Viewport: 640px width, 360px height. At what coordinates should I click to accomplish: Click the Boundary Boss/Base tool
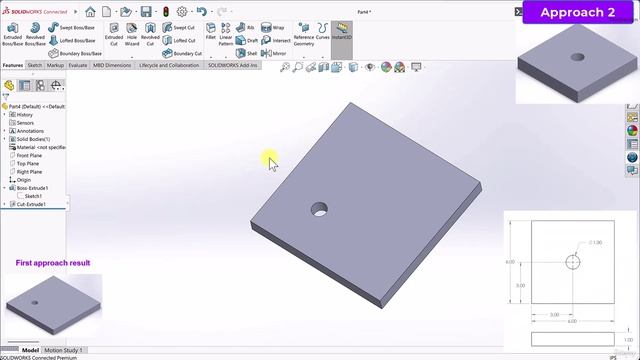tap(75, 53)
